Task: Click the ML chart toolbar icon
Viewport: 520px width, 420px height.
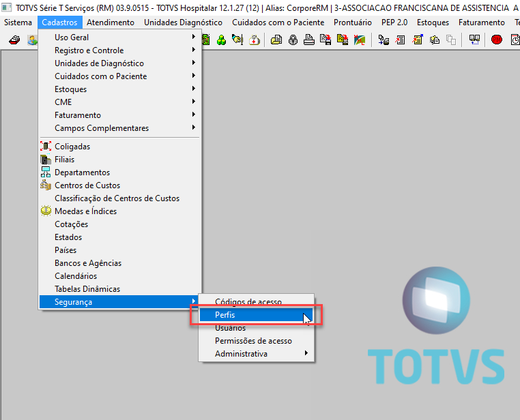Action: 359,40
